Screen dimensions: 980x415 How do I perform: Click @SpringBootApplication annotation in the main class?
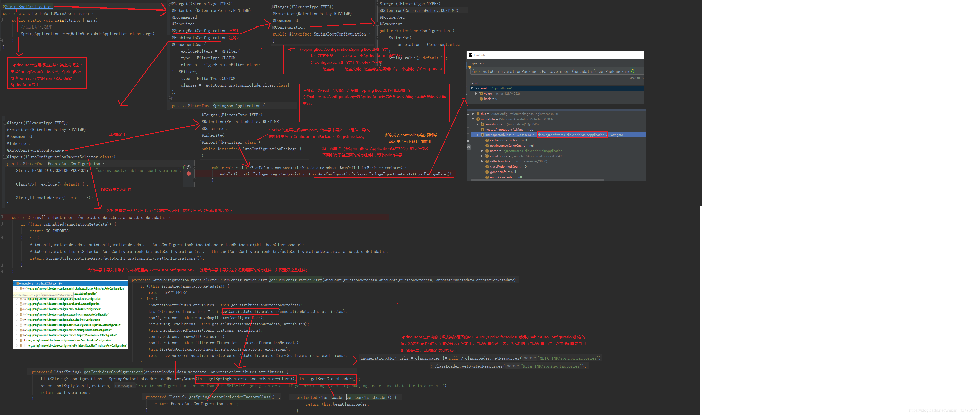(x=28, y=7)
